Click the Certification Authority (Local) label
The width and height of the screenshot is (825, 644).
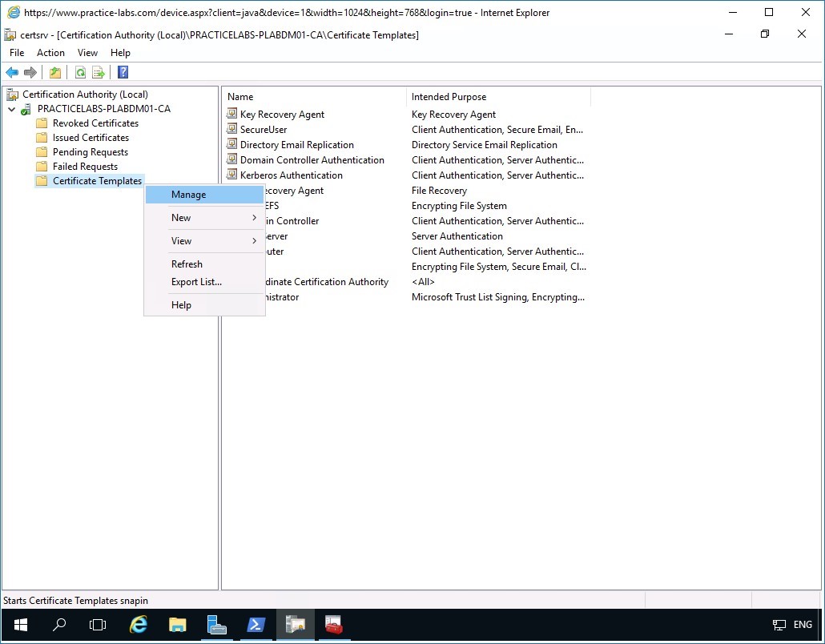(85, 95)
